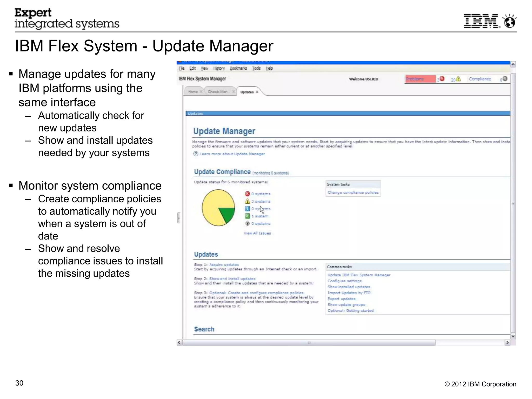Click the horizontal scrollbar thumb
The height and width of the screenshot is (399, 532).
coord(309,343)
